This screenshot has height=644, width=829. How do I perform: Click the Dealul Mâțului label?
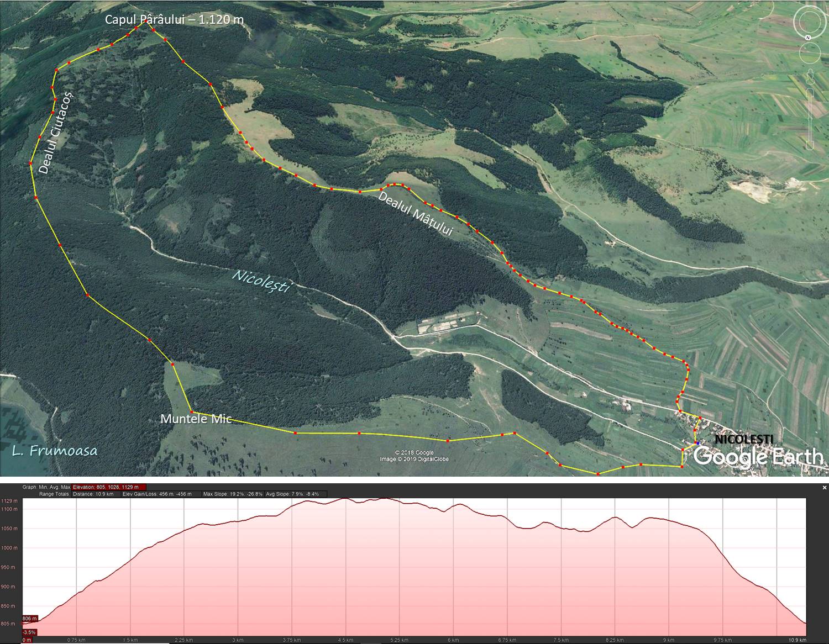tap(416, 213)
